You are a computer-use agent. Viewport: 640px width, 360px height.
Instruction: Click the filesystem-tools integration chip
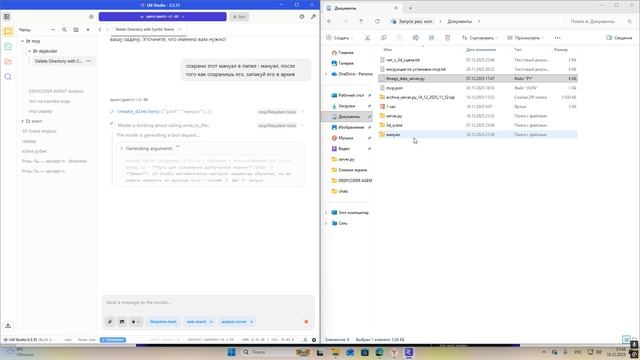tap(163, 322)
